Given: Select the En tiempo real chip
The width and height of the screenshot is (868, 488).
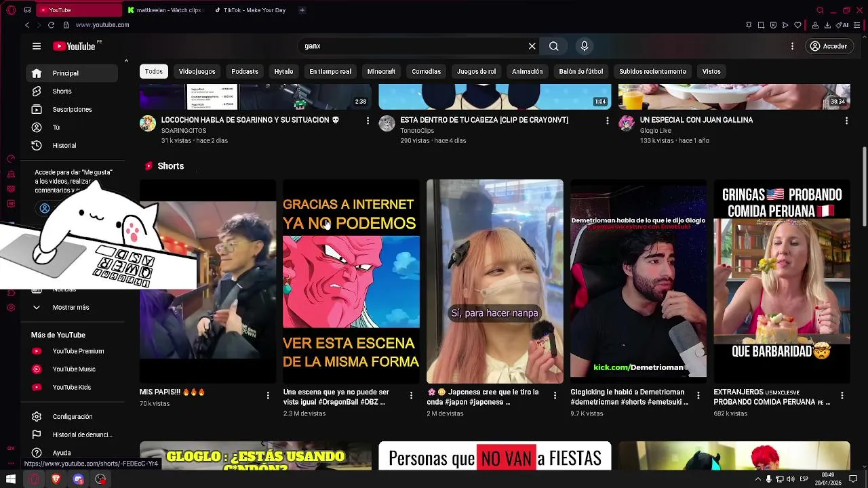Looking at the screenshot, I should point(330,71).
